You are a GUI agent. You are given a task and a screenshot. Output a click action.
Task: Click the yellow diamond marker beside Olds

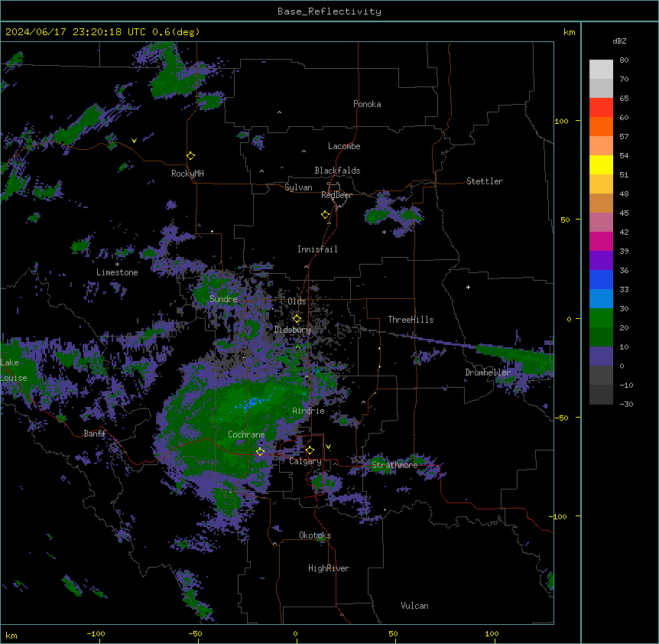tap(297, 319)
